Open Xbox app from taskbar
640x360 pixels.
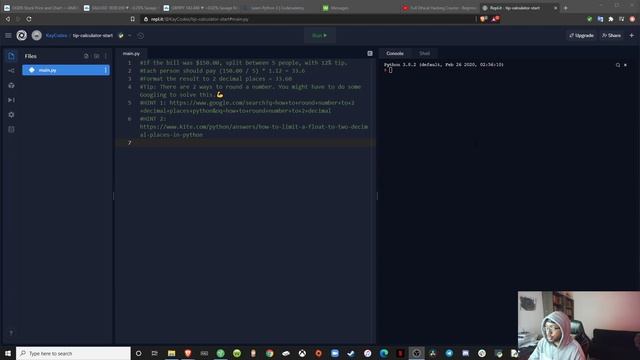click(x=302, y=353)
